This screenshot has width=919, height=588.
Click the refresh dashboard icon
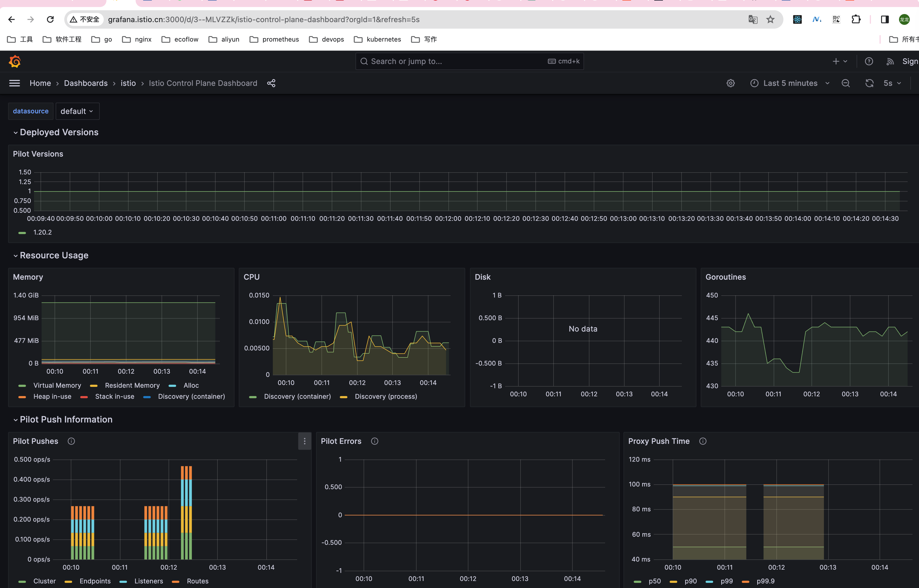tap(869, 83)
